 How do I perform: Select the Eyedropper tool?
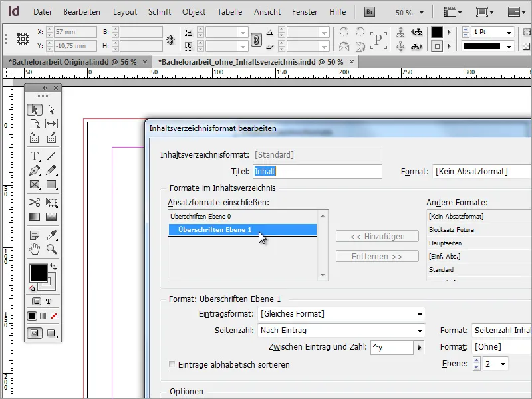click(51, 235)
